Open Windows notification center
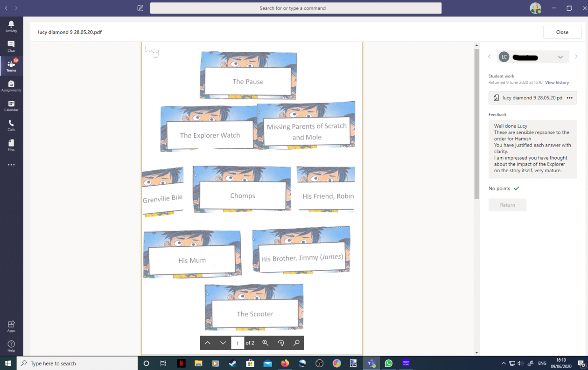588x370 pixels. coord(581,363)
